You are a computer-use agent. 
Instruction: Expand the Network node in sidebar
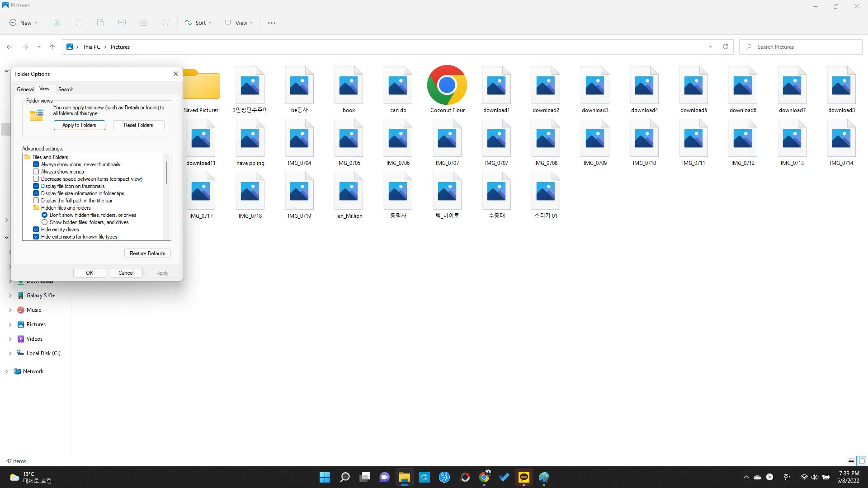click(x=6, y=371)
